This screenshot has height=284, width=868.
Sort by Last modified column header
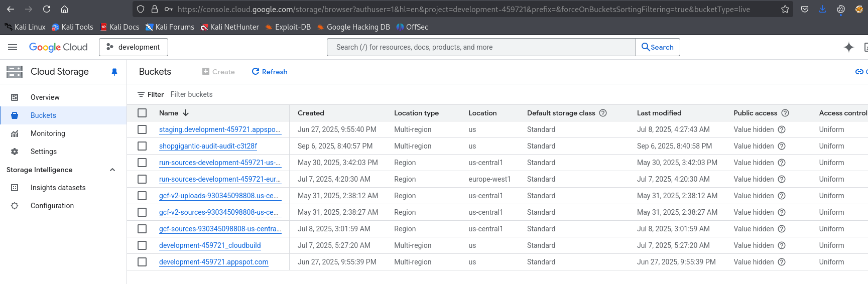(x=659, y=113)
